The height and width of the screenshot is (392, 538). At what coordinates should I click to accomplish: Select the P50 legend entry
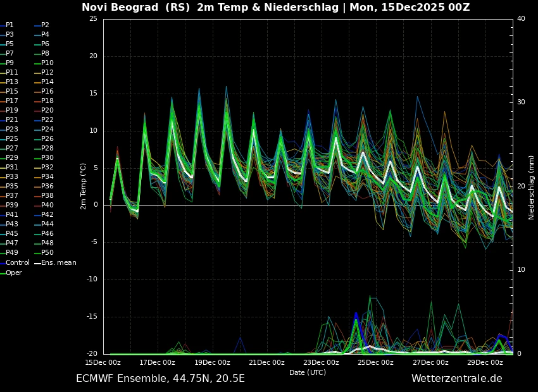tap(47, 252)
